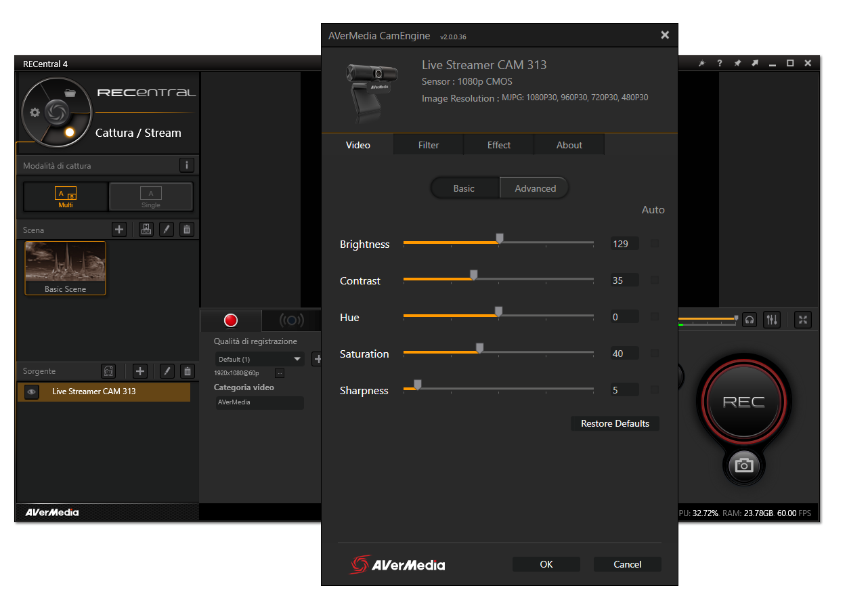Screen dimensions: 868x594
Task: Open the Default (1) recording quality dropdown
Action: [260, 359]
